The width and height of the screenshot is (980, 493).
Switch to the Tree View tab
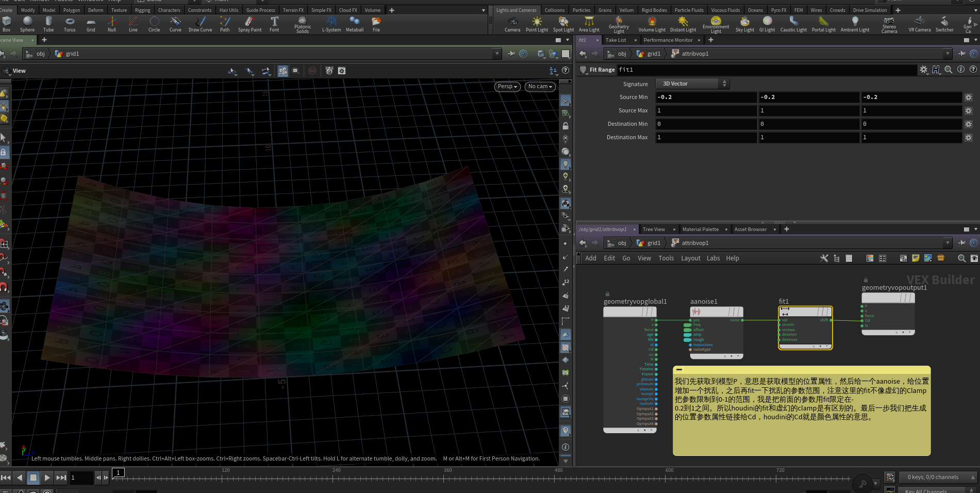(653, 229)
